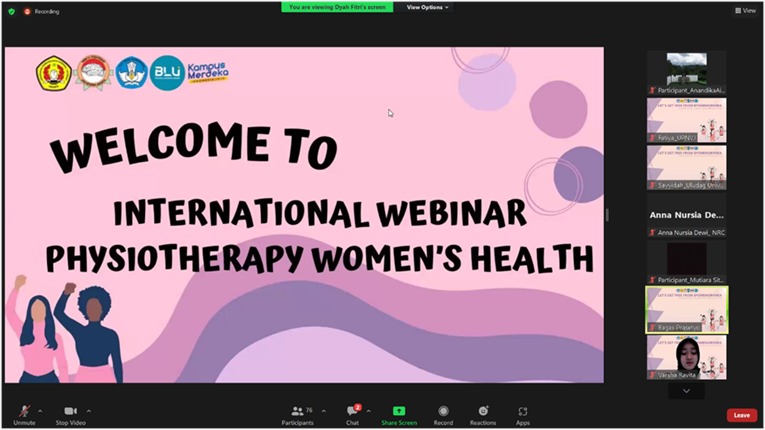Open the Chat panel
765x430 pixels.
(352, 411)
